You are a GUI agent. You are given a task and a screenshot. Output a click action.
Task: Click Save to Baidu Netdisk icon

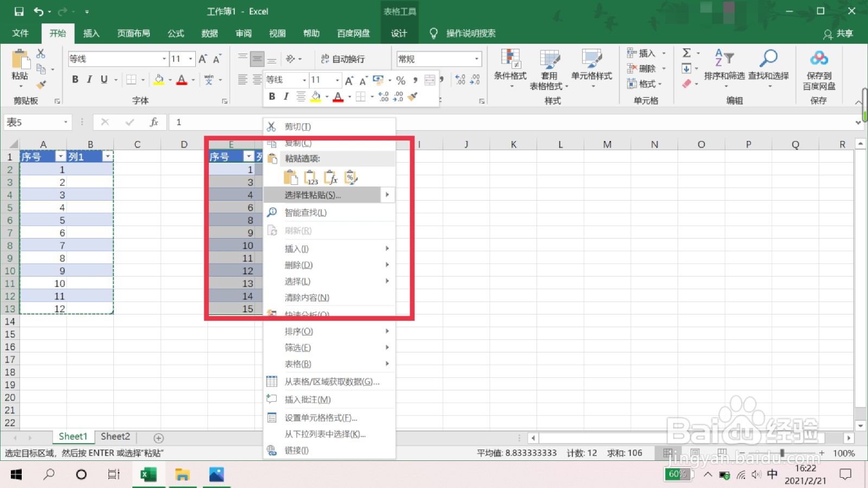pos(819,58)
